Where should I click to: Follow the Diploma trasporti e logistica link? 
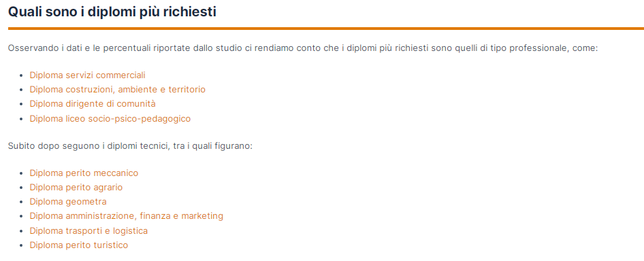(x=88, y=230)
